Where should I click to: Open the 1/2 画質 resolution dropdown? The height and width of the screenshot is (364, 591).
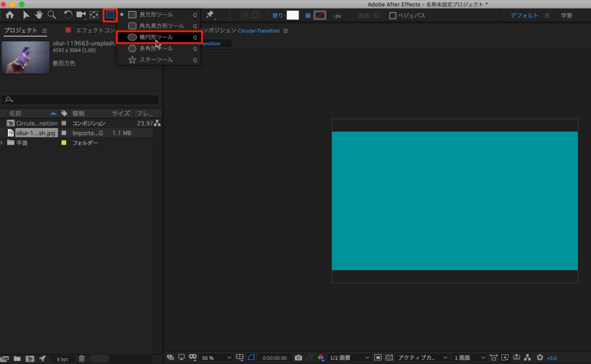[349, 358]
